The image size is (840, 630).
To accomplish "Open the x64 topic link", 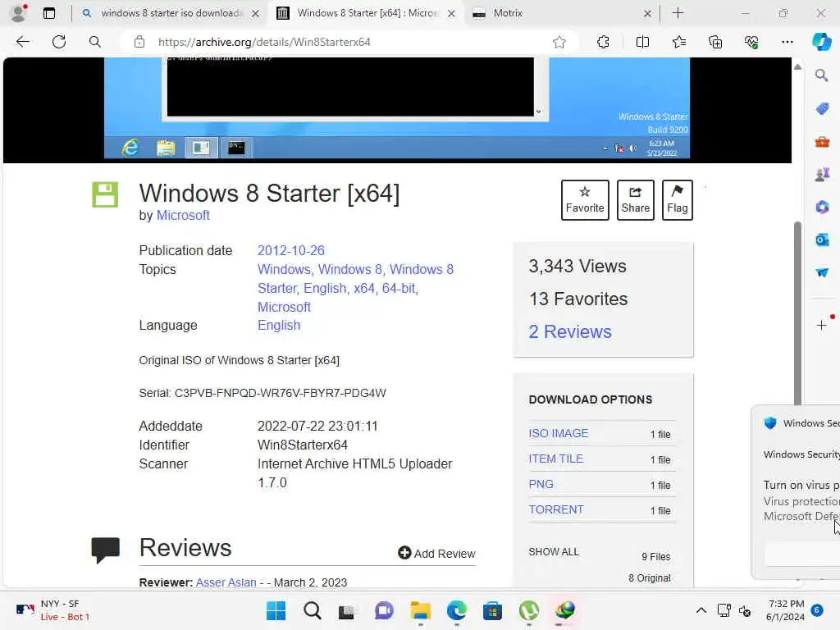I will pos(363,288).
